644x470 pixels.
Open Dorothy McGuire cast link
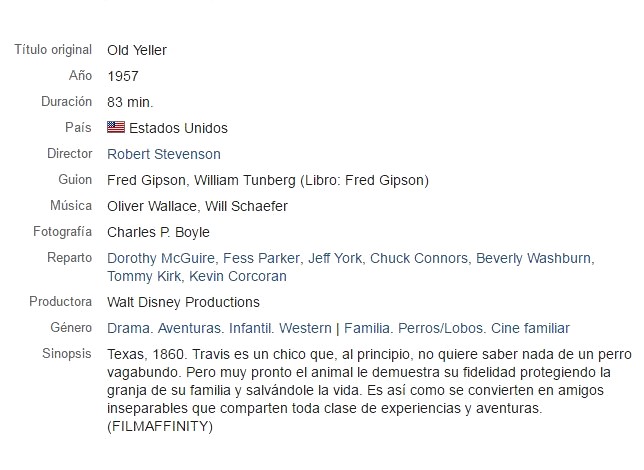coord(161,258)
